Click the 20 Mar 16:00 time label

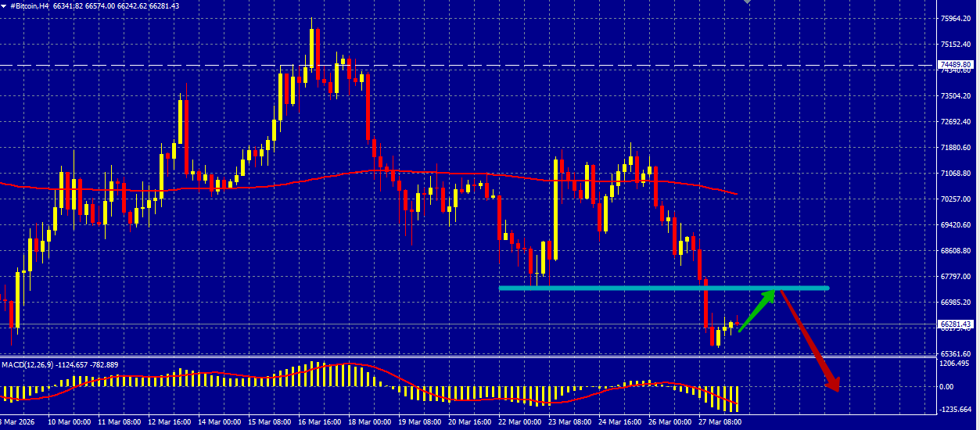click(469, 421)
